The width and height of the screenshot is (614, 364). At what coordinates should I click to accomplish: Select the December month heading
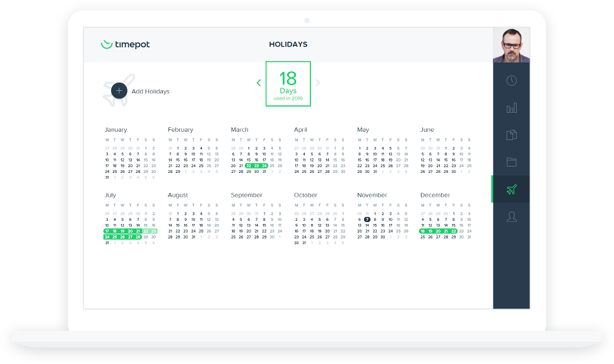click(x=435, y=195)
